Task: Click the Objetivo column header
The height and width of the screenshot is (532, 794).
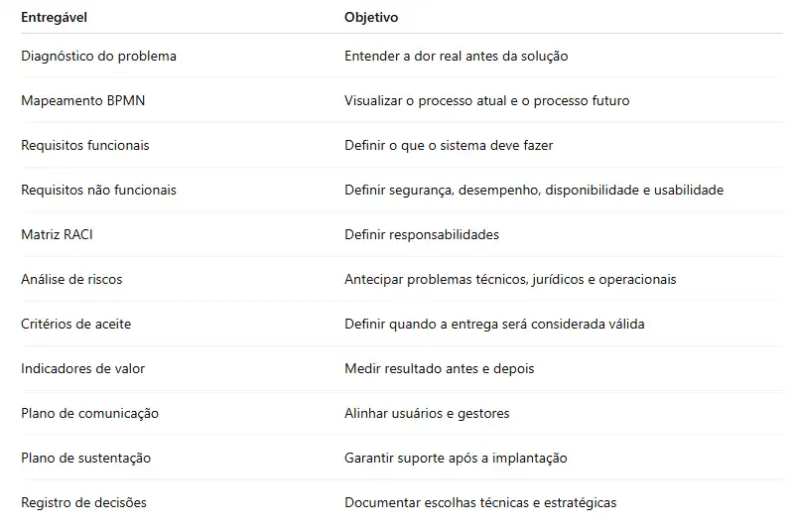Action: 371,17
